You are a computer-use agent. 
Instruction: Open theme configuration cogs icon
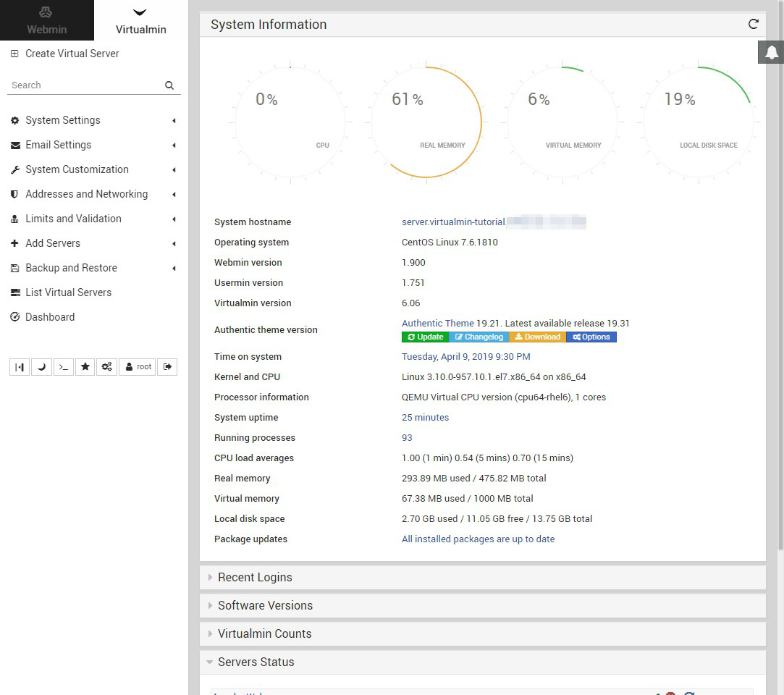[x=107, y=367]
